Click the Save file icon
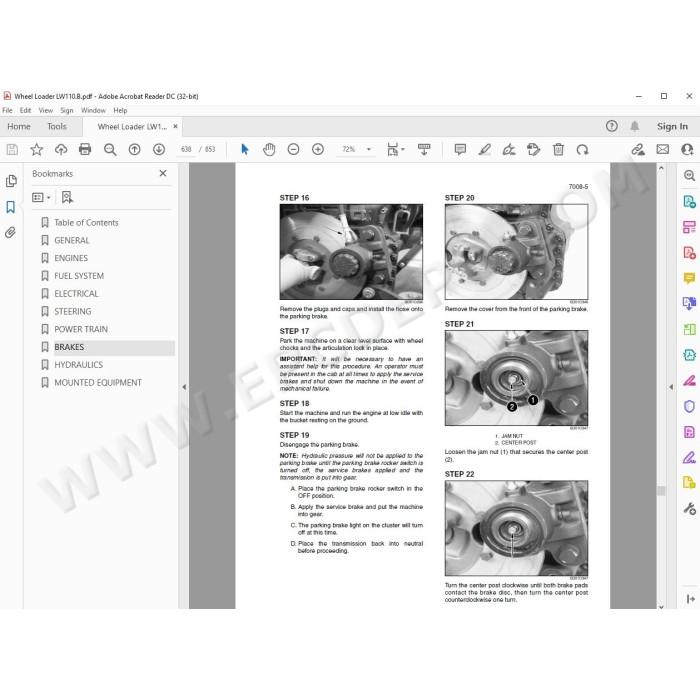Viewport: 700px width, 700px height. 12,150
